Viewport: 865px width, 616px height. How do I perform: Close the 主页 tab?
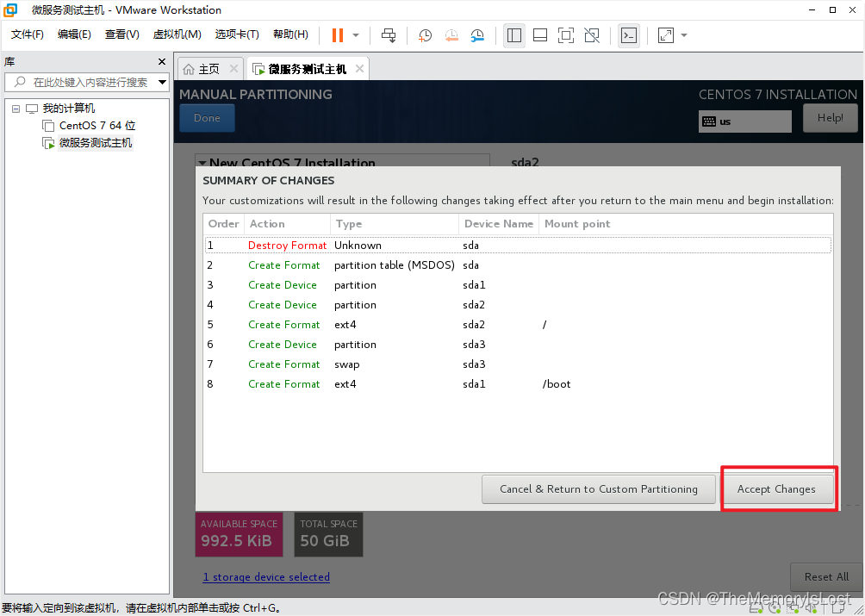click(233, 69)
